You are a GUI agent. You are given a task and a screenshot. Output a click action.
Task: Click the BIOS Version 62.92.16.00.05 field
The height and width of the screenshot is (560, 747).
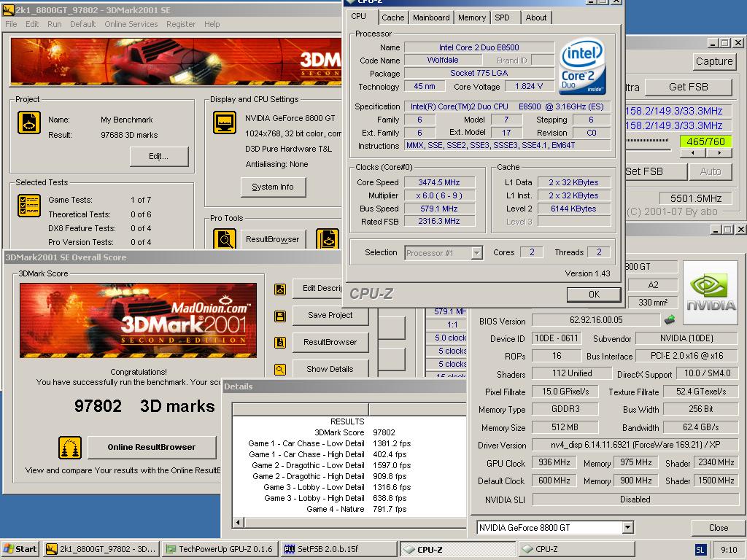point(596,320)
